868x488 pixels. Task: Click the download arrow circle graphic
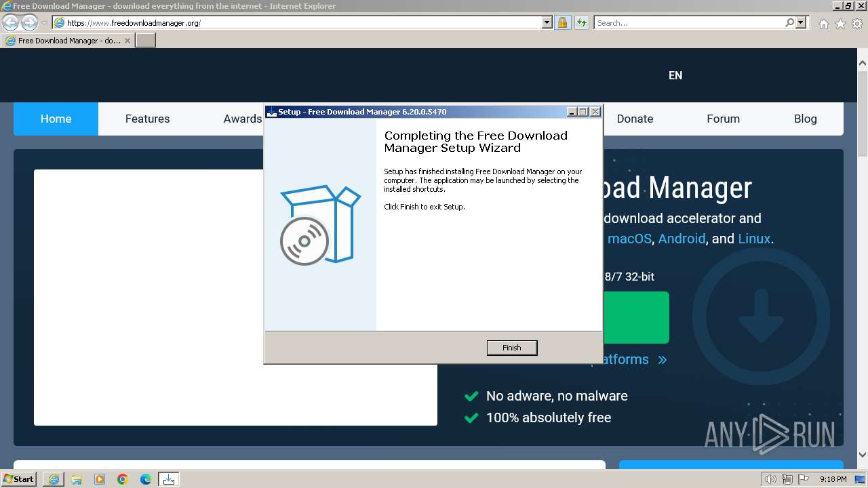761,317
